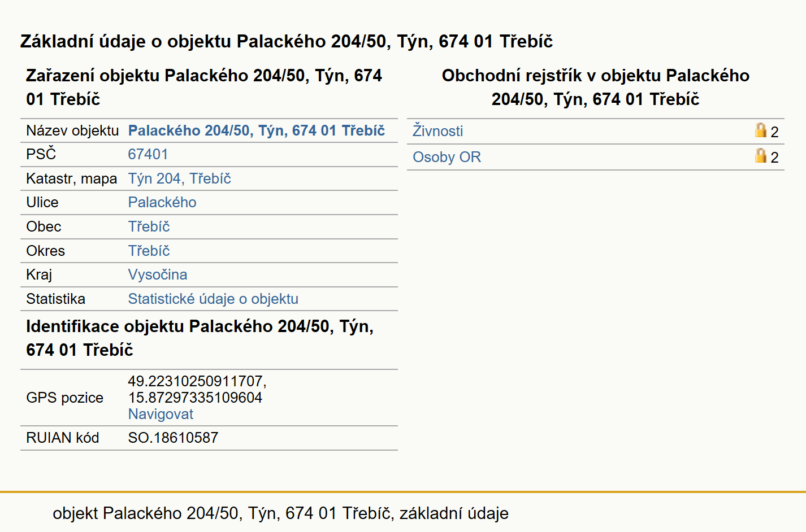Image resolution: width=806 pixels, height=532 pixels.
Task: Open the Osoby OR link
Action: point(447,157)
